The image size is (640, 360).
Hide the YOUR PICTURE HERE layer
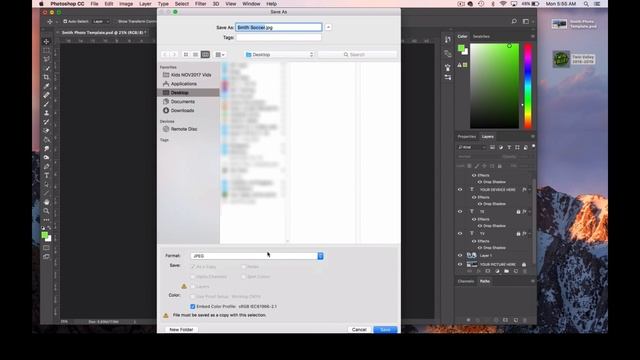coord(460,264)
